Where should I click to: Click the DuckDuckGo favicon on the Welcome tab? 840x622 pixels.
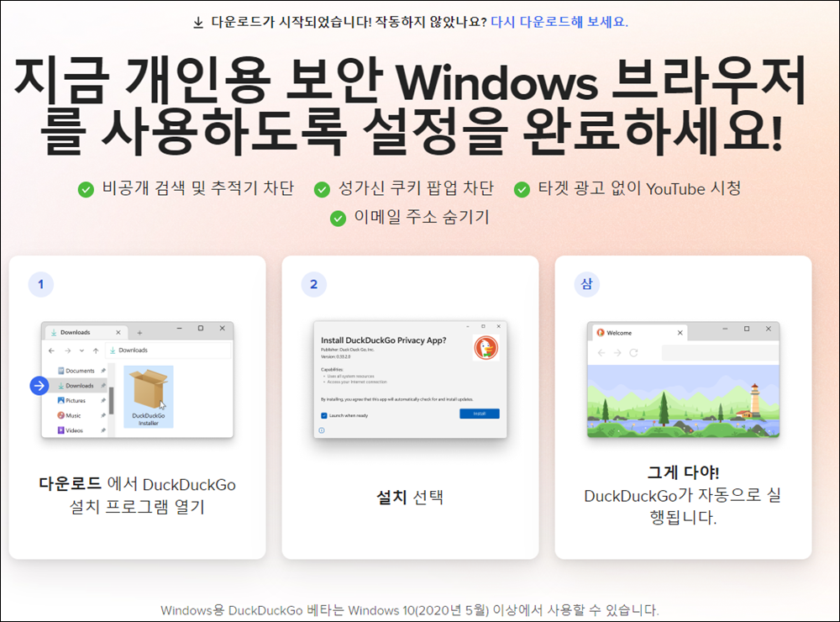click(x=601, y=333)
